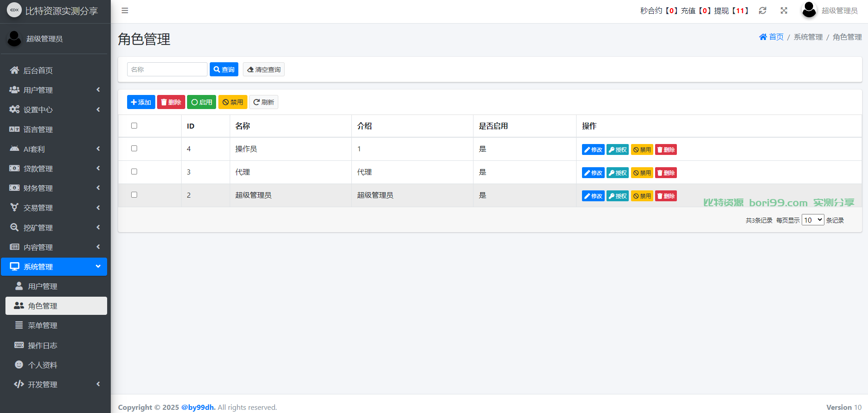Click the refresh icon in the top bar
The image size is (868, 413).
pos(763,10)
